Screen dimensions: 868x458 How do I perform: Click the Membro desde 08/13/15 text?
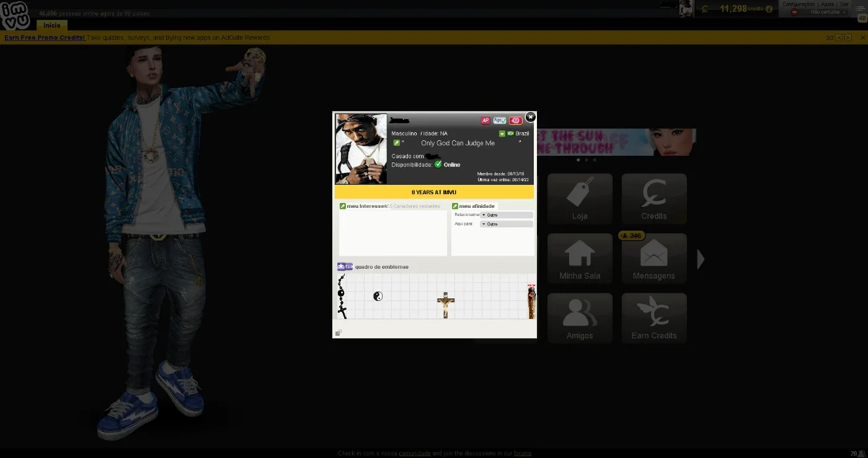501,174
